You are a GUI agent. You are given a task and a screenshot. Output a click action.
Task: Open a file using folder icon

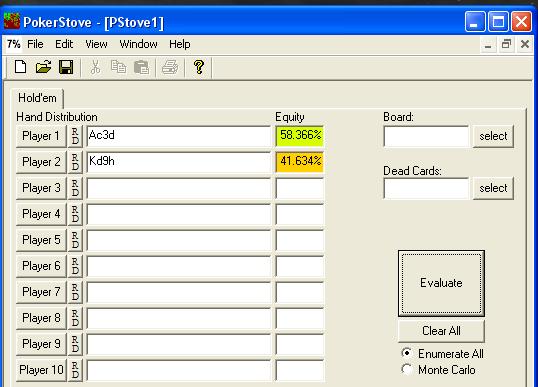tap(43, 67)
